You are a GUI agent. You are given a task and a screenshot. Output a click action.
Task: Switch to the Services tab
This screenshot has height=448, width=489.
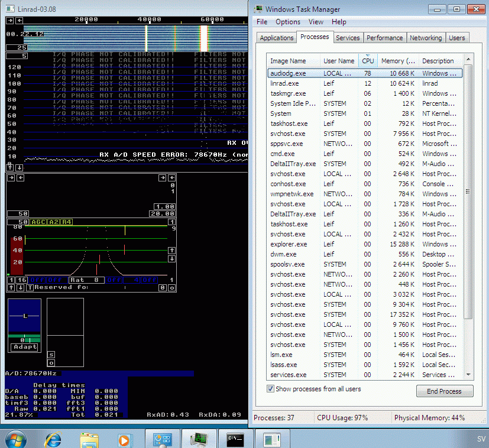[x=348, y=38]
